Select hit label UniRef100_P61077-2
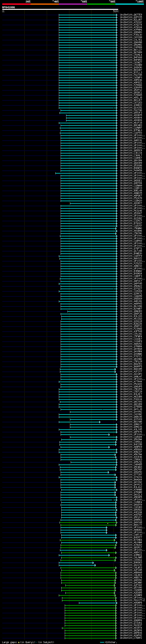 pos(132,600)
